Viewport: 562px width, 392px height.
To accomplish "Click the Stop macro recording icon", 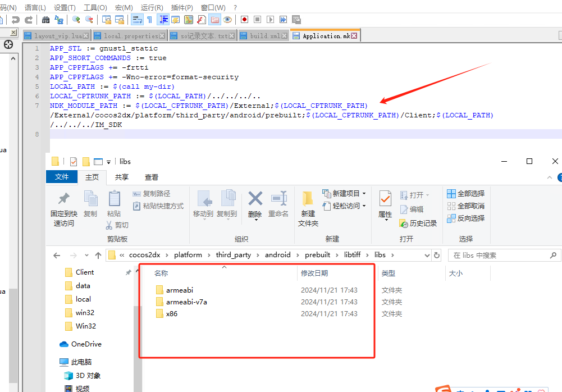I will 257,20.
